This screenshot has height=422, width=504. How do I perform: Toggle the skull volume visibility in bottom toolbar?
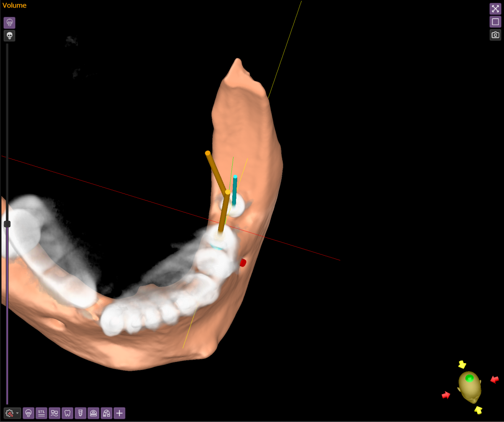pyautogui.click(x=29, y=413)
